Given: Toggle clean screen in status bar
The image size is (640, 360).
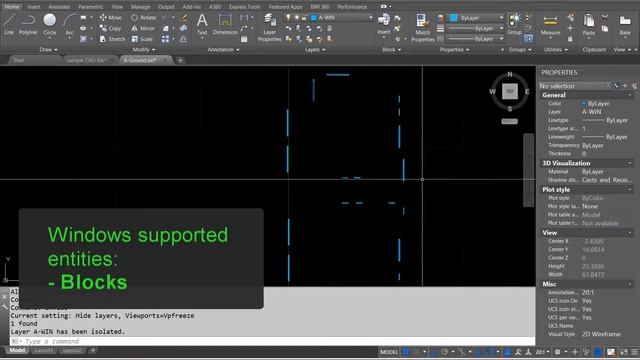Looking at the screenshot, I should [624, 352].
